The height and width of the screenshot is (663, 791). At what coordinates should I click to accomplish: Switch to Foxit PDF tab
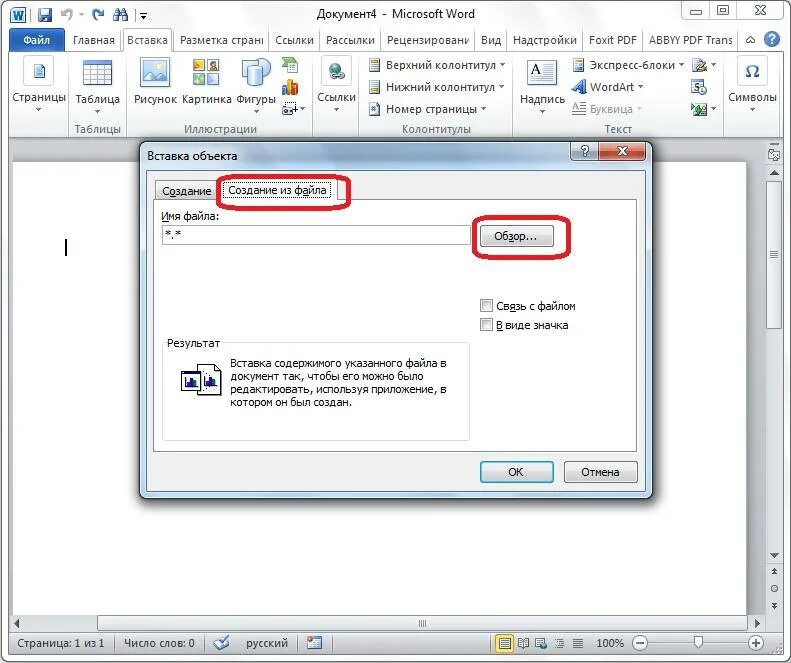[613, 40]
